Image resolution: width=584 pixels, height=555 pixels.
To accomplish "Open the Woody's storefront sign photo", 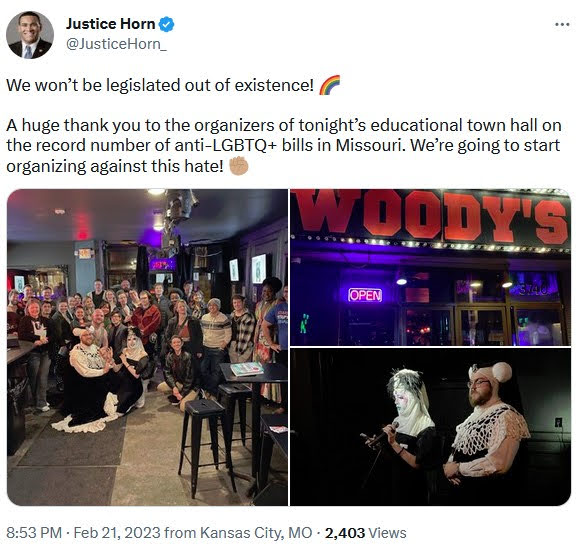I will click(x=431, y=267).
